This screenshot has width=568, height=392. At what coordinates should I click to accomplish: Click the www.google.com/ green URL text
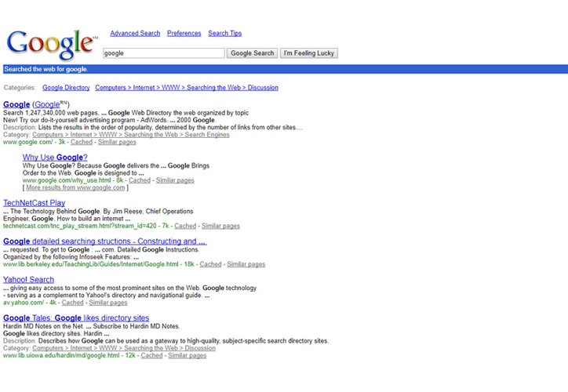pyautogui.click(x=28, y=142)
